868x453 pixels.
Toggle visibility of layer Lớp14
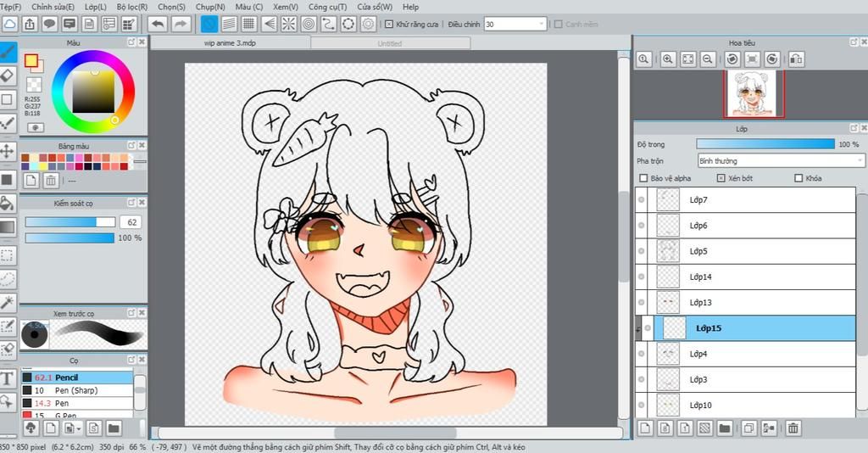(642, 277)
